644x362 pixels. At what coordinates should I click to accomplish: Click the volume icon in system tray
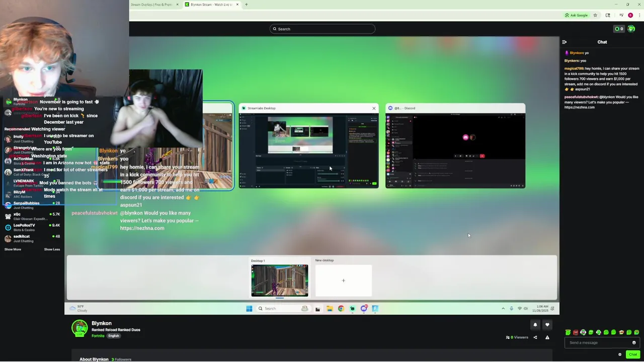(526, 308)
